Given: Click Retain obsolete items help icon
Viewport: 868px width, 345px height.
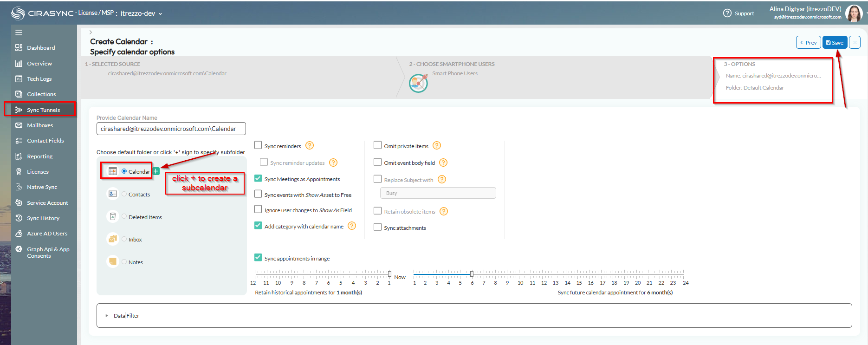Looking at the screenshot, I should [444, 211].
